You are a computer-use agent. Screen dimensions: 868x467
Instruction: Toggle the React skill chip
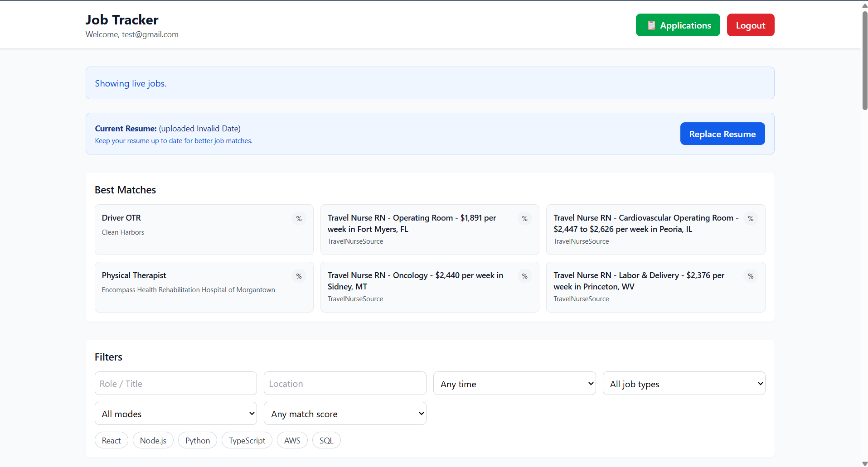112,440
